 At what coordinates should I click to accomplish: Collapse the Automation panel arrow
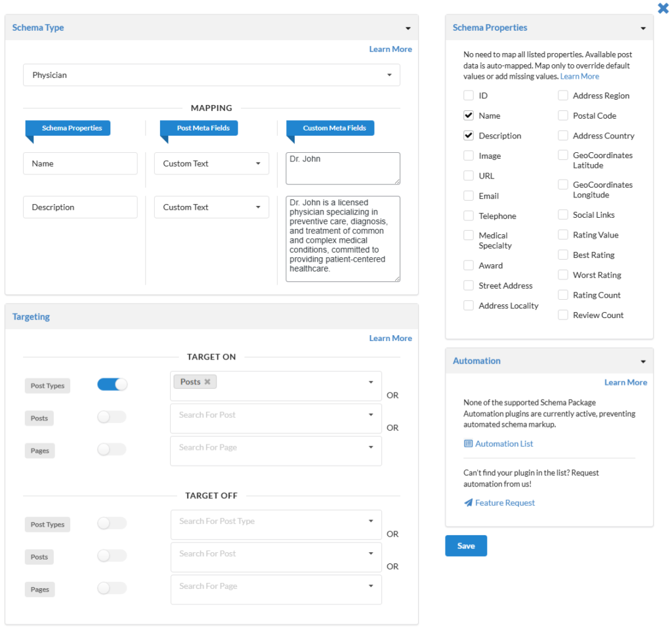[642, 361]
